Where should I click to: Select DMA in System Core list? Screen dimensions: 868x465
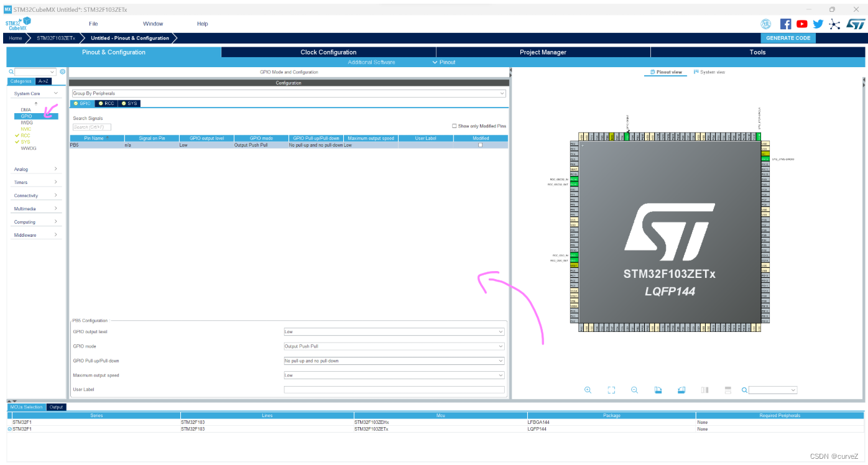25,110
